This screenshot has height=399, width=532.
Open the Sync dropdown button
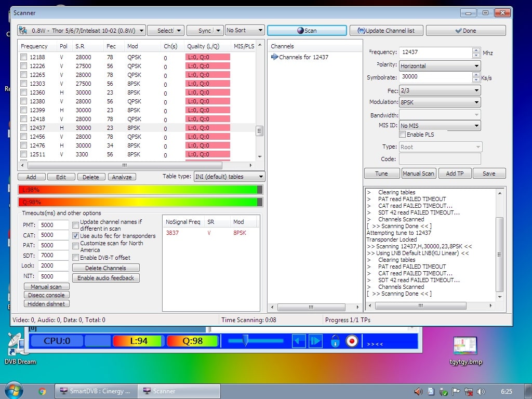205,31
